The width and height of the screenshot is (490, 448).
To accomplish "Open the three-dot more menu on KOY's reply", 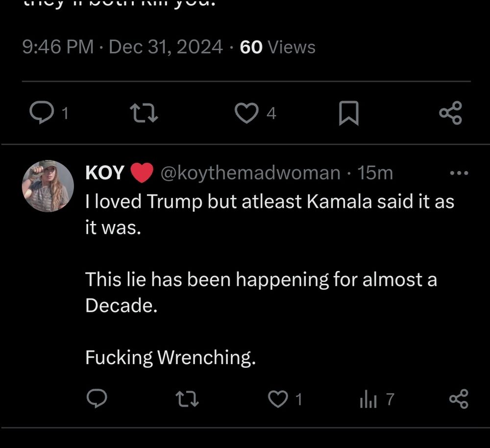I will point(459,173).
